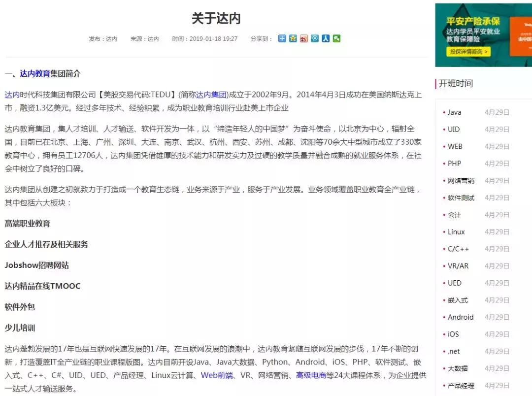Open more share options with the plus icon
532x396 pixels.
(282, 38)
